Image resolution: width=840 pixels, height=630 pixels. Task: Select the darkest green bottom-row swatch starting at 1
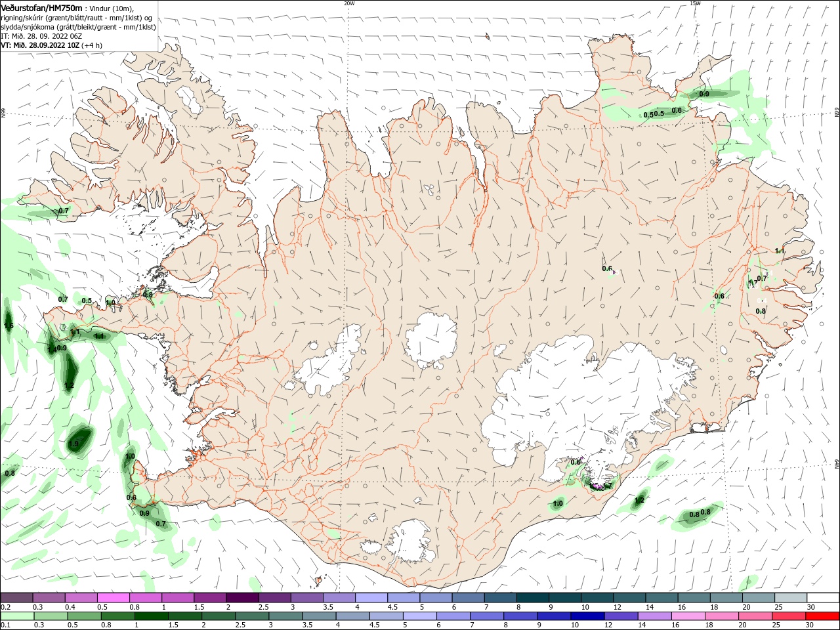pos(151,616)
